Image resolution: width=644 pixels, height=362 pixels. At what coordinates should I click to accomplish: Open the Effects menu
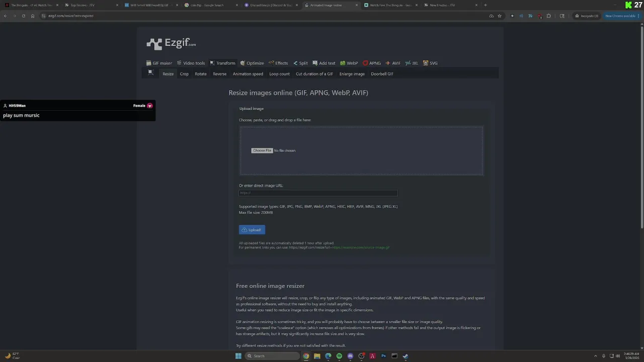click(x=278, y=63)
